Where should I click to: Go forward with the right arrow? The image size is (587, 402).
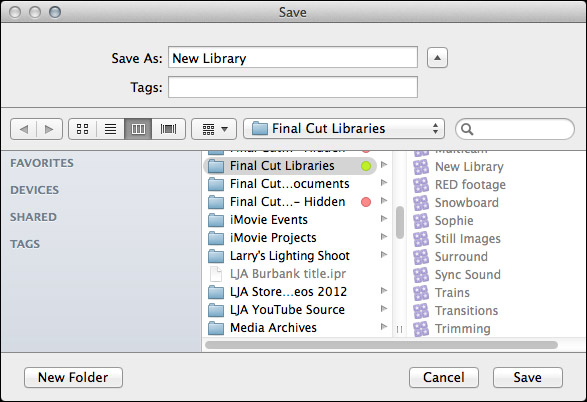[x=49, y=129]
